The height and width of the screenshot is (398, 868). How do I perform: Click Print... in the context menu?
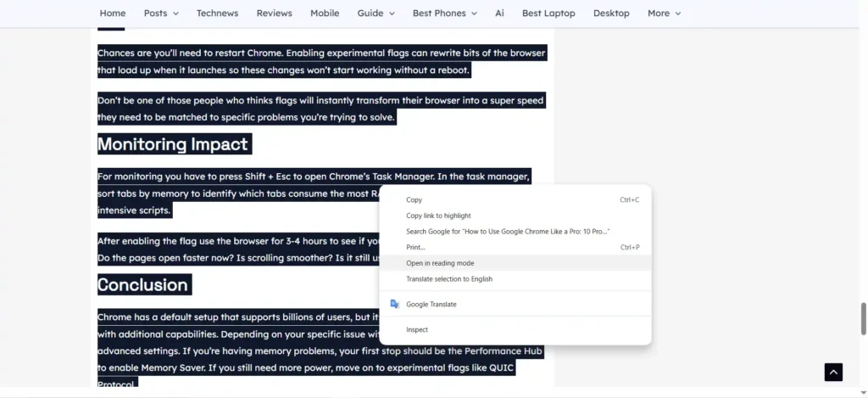pos(416,247)
